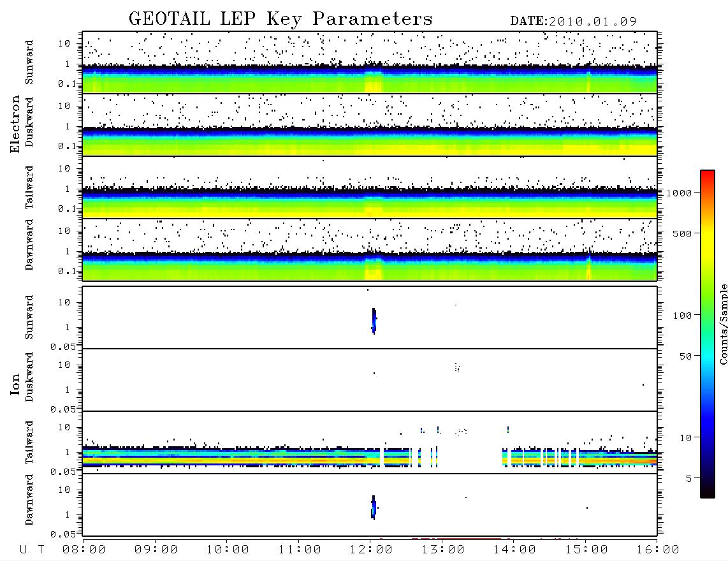
Task: Click the '14:00' time tick label
Action: point(514,550)
